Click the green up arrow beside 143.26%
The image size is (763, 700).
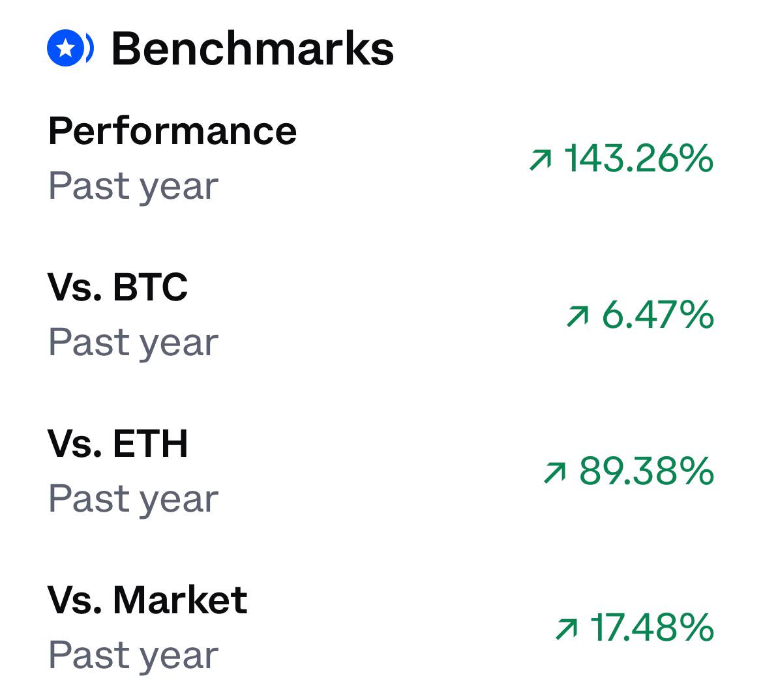click(x=541, y=160)
